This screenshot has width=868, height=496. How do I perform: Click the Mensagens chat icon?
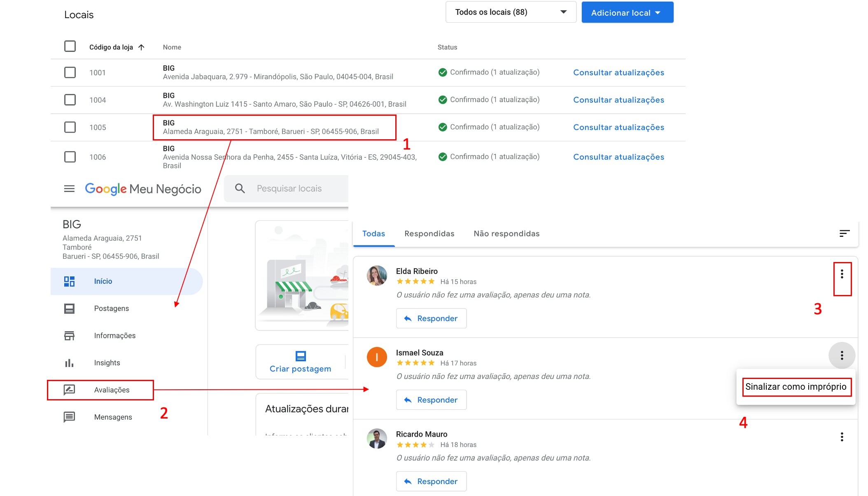pyautogui.click(x=69, y=417)
